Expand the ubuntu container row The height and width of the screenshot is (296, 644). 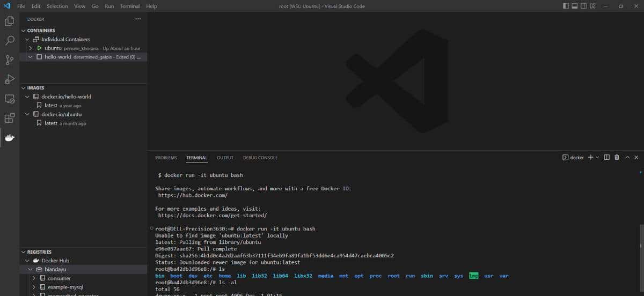point(31,48)
